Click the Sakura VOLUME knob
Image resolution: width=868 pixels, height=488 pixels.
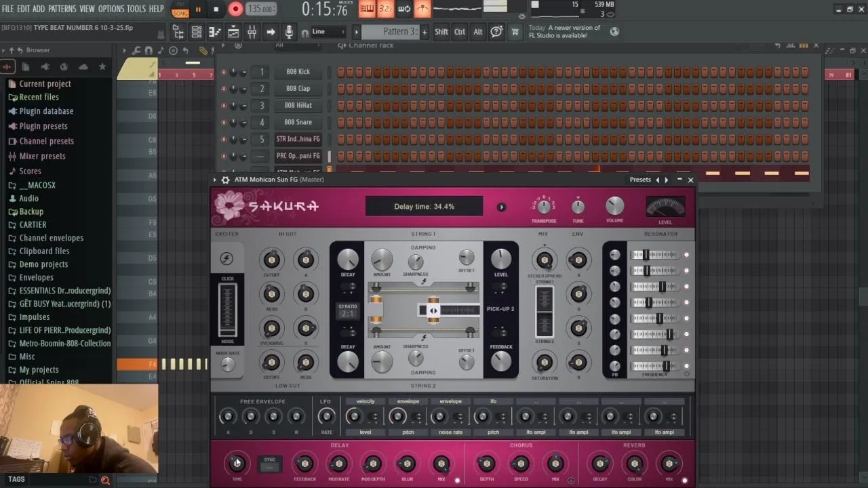coord(614,206)
